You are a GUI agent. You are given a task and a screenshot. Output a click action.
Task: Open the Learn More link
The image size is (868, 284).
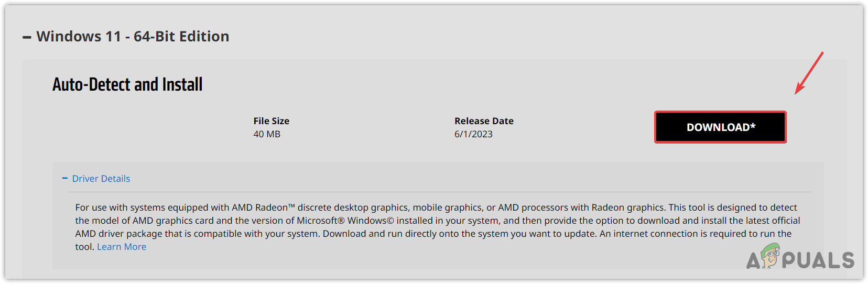pyautogui.click(x=122, y=247)
